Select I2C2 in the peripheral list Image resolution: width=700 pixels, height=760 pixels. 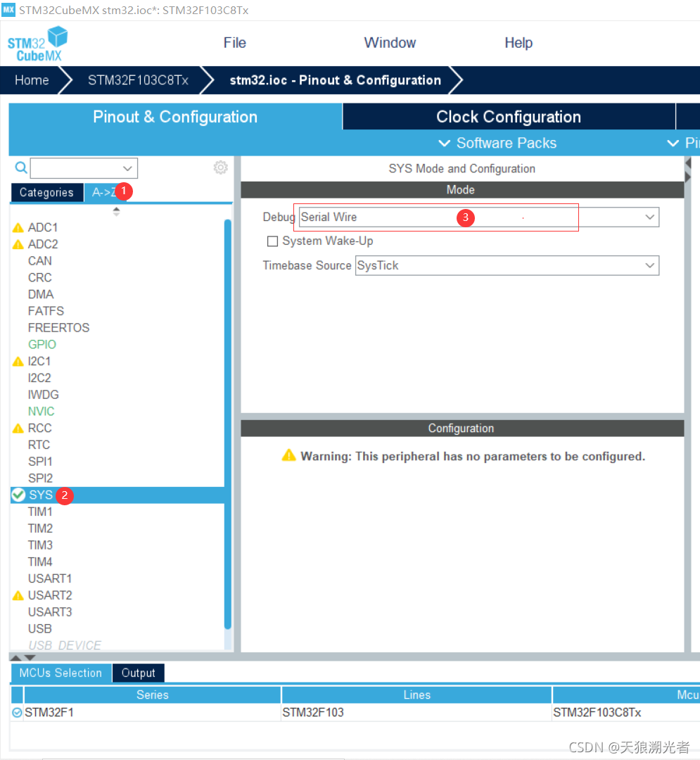point(39,378)
